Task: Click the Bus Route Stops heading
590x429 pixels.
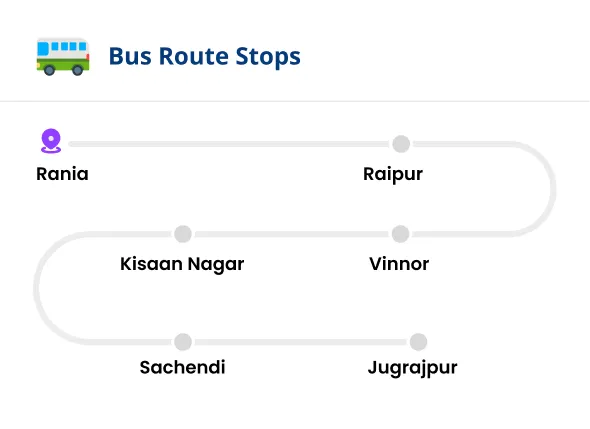Action: click(205, 56)
